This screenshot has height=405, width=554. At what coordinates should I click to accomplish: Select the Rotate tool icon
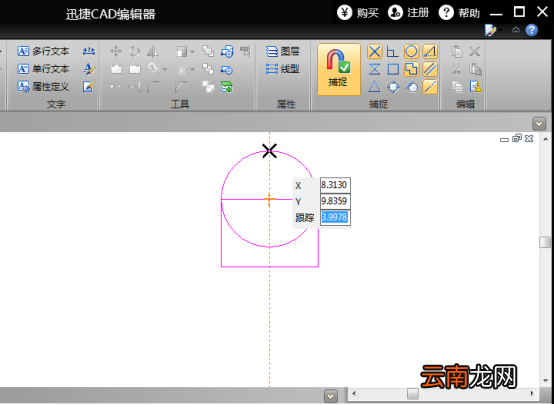134,52
